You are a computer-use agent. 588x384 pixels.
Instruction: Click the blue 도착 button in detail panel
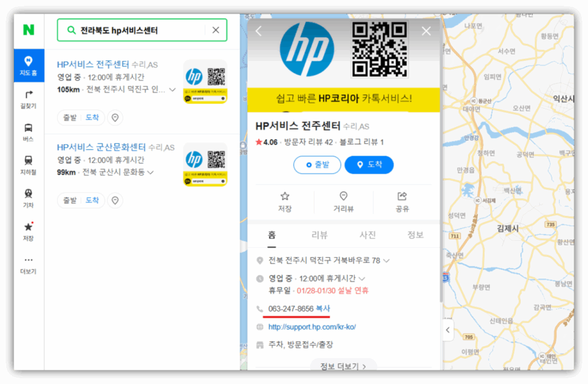point(369,165)
